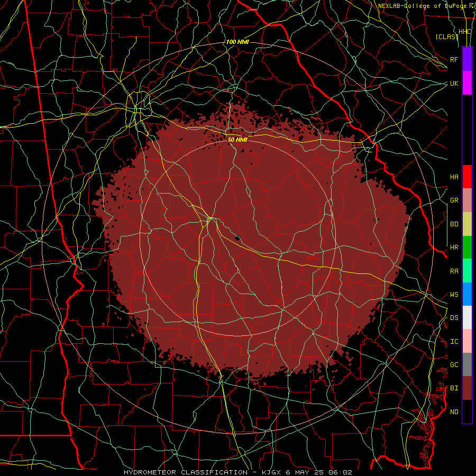Click the 6 MAY 25 date text
This screenshot has height=476, width=476.
point(306,472)
